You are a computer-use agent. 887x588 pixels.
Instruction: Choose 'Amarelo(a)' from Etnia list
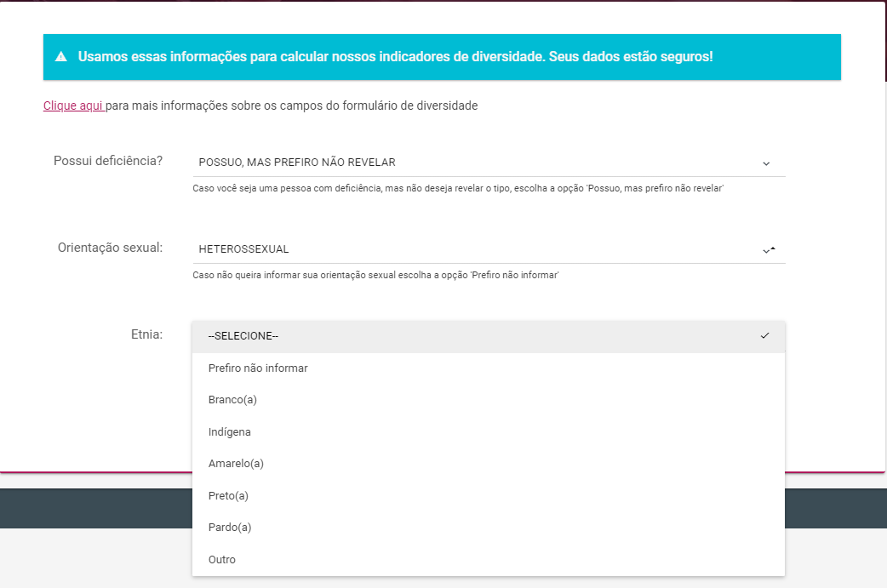(x=489, y=464)
